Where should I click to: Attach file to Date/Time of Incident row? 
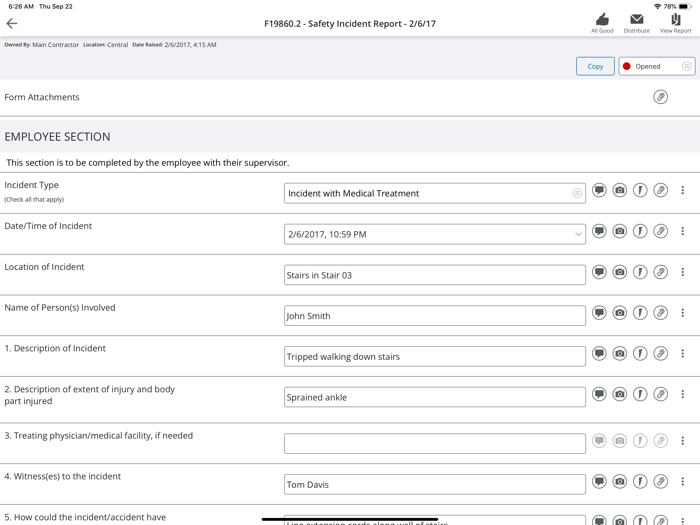[x=661, y=231]
